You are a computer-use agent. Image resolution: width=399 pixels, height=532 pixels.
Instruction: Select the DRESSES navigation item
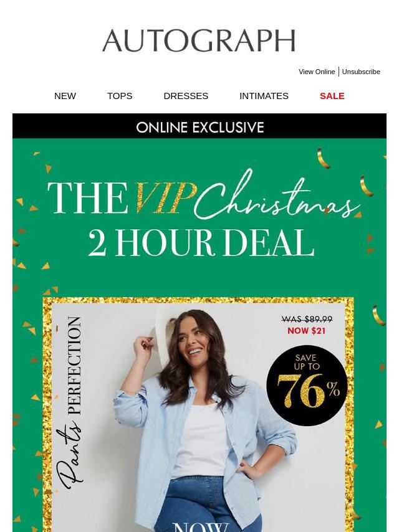[186, 96]
